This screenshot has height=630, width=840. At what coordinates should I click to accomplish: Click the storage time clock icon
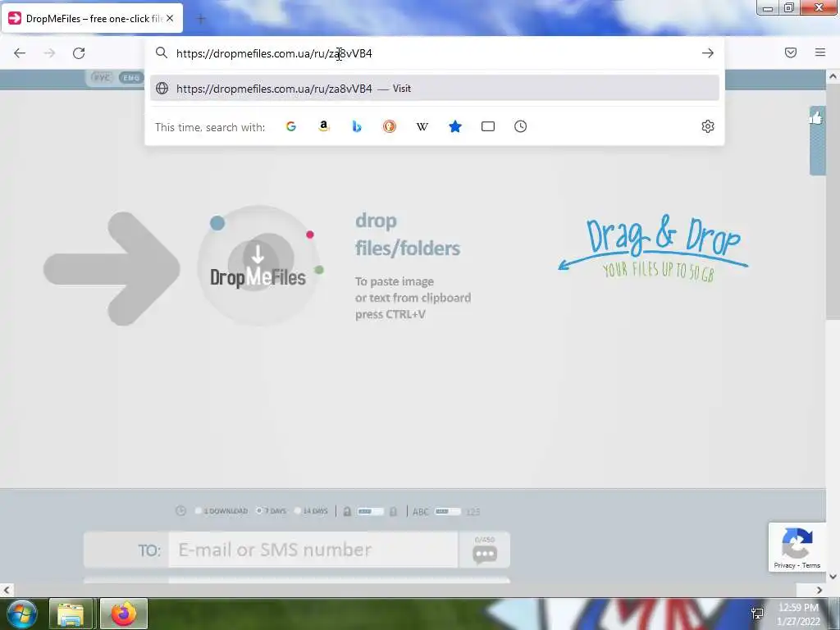180,511
